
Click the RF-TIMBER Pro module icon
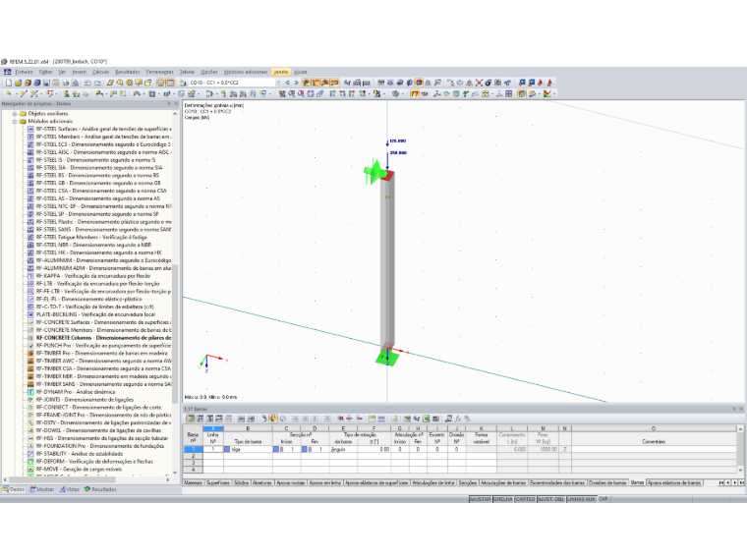(x=31, y=354)
